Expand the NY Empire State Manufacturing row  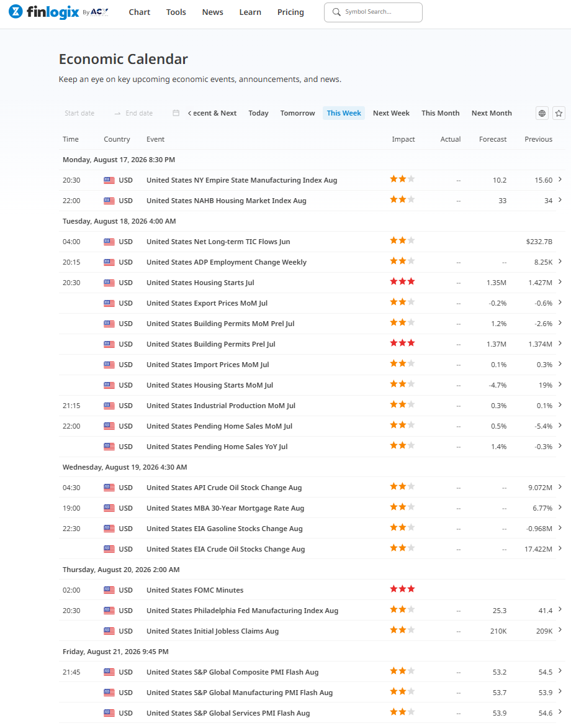point(560,180)
